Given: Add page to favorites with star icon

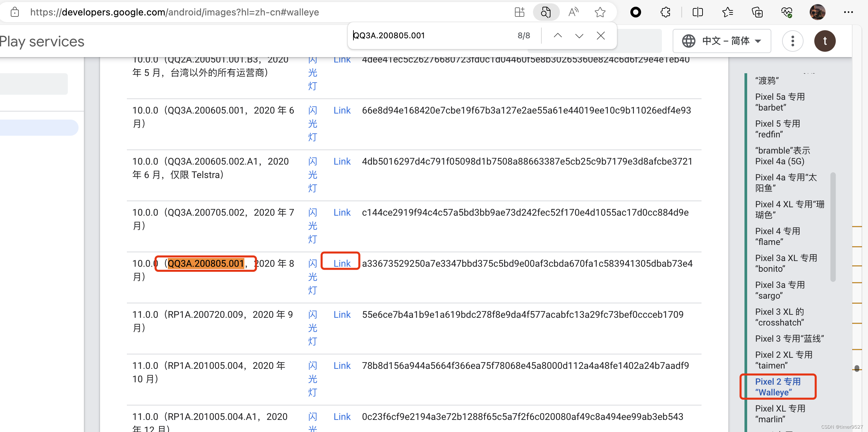Looking at the screenshot, I should tap(600, 12).
